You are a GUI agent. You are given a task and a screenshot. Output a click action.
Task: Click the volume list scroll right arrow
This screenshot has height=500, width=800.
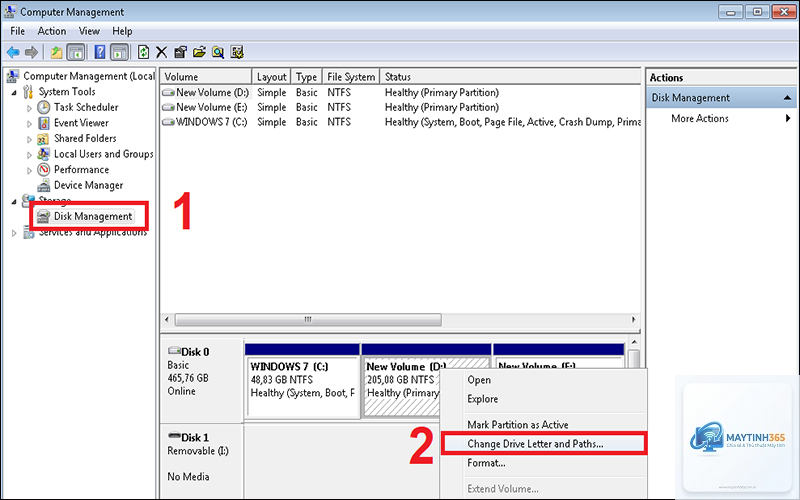coord(634,320)
